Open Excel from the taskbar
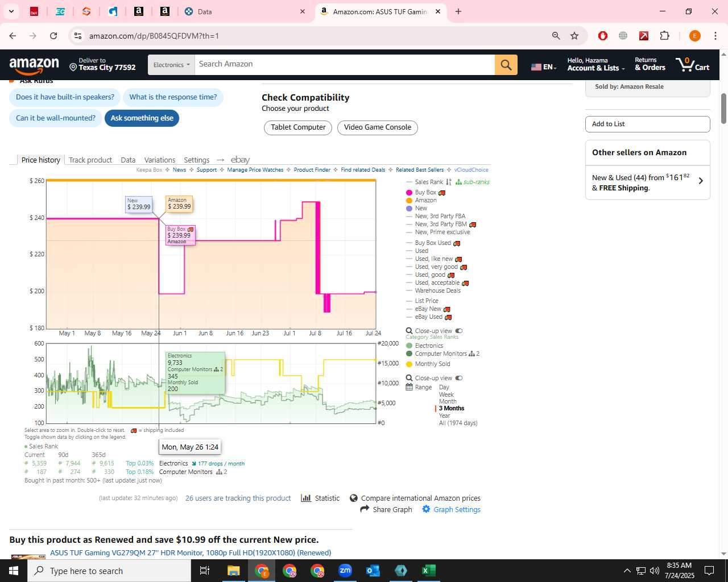Screen dimensions: 728x582 [x=429, y=571]
